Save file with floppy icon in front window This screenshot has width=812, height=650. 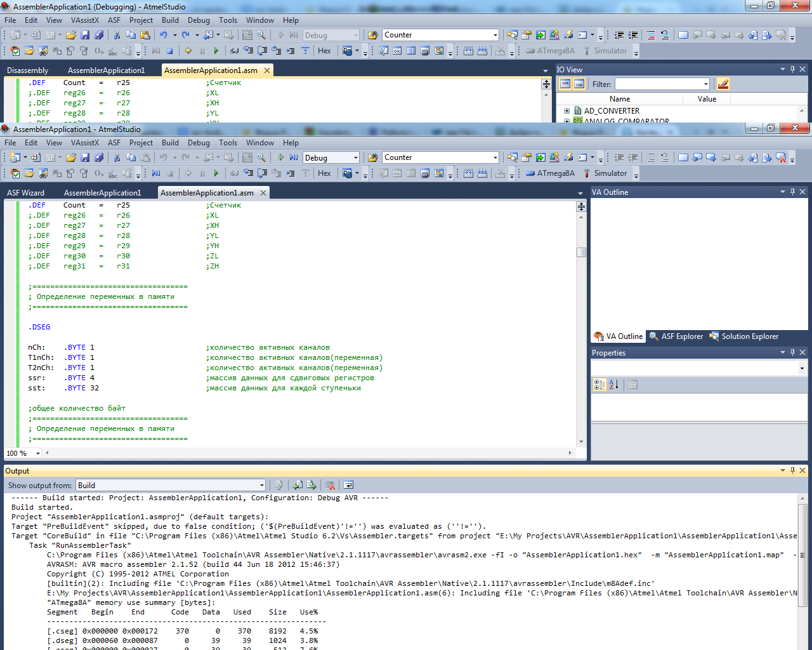click(x=85, y=157)
